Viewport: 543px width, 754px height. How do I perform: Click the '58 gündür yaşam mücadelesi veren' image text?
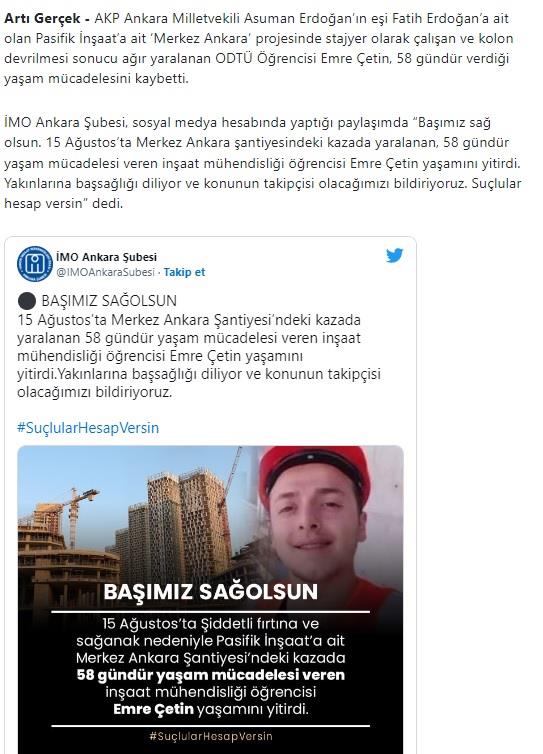tap(211, 675)
